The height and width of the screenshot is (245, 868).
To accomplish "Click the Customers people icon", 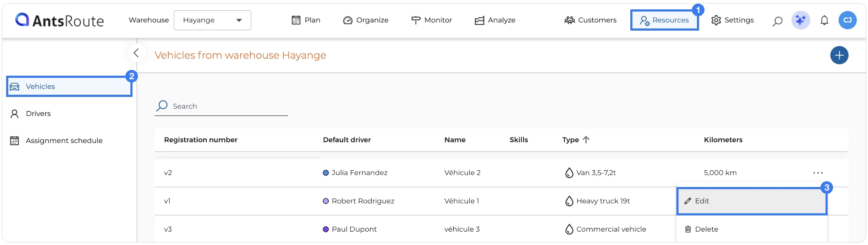I will pos(569,20).
